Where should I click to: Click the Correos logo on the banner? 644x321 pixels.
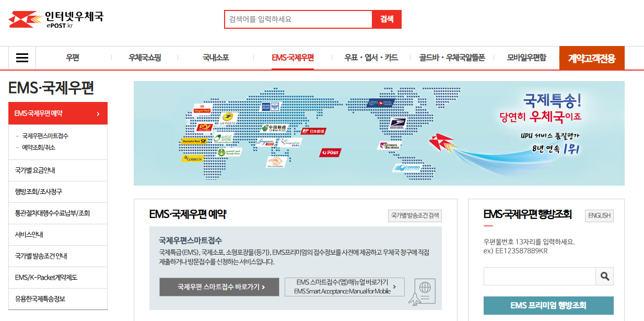[x=192, y=158]
